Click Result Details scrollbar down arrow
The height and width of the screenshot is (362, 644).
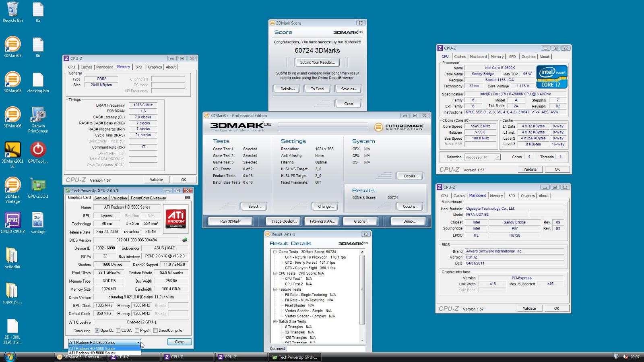click(x=362, y=341)
